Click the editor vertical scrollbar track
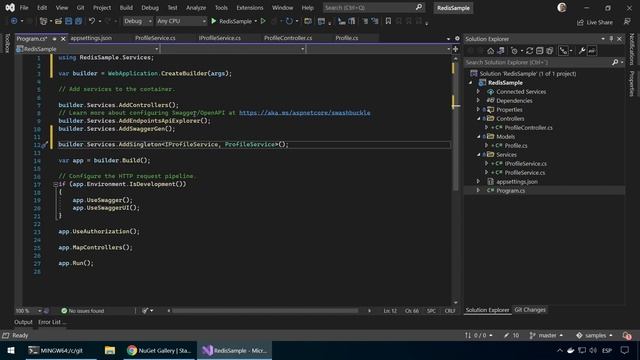 pos(456,180)
